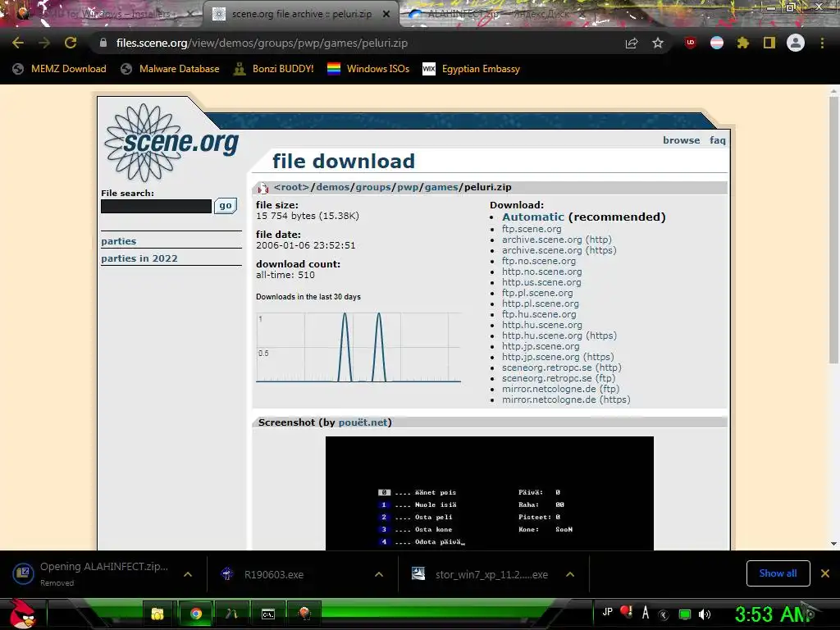Open the Extensions puzzle menu
This screenshot has height=630, width=840.
(742, 43)
